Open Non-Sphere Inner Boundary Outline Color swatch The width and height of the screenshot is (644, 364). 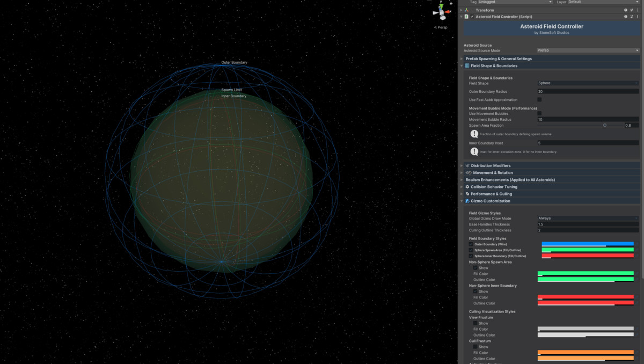click(x=586, y=303)
